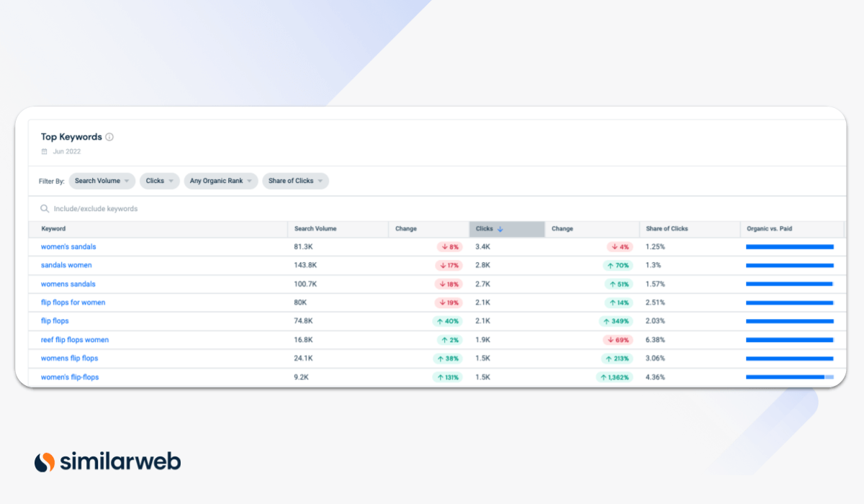Screen dimensions: 864x504
Task: Open the Any Organic Rank filter
Action: [x=221, y=181]
